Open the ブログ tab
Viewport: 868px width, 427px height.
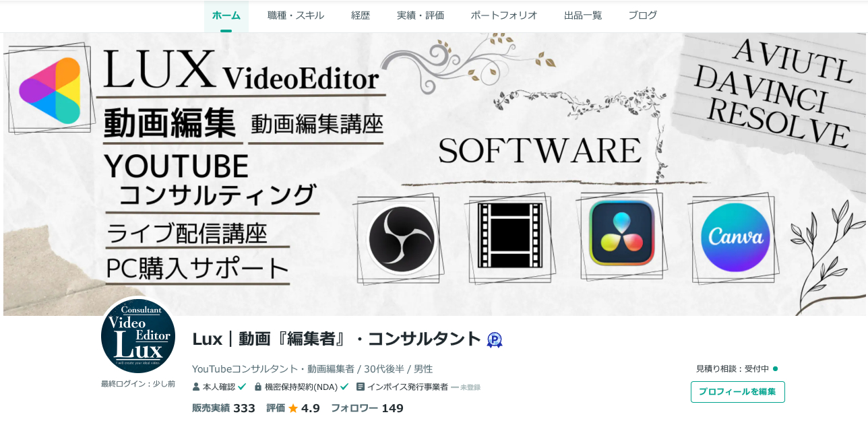[x=643, y=15]
